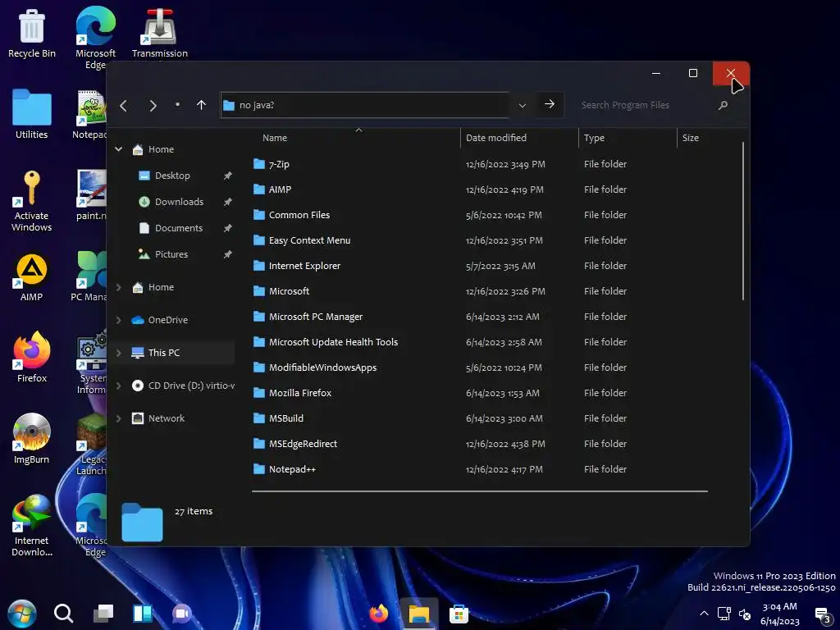This screenshot has width=840, height=630.
Task: Select the ImgBurn desktop shortcut
Action: click(32, 439)
